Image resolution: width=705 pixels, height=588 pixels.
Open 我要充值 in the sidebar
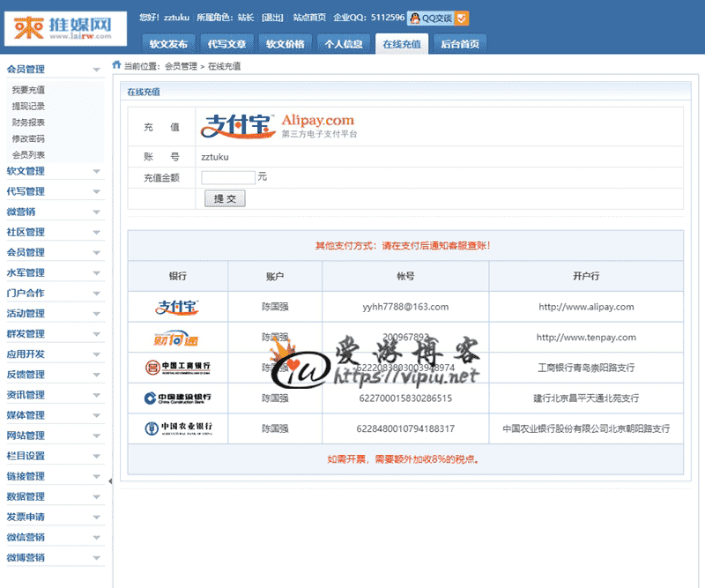point(28,90)
